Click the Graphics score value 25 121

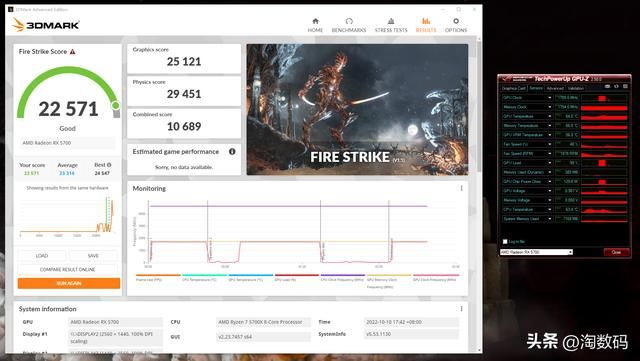[184, 62]
